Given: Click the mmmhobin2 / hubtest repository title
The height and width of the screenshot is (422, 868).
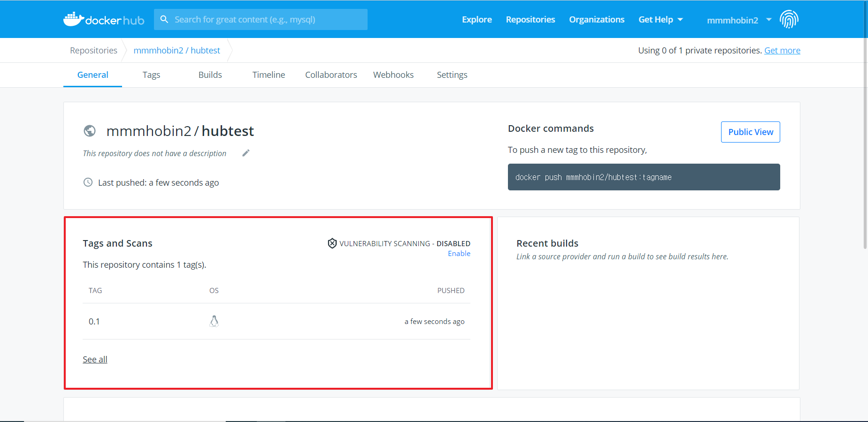Looking at the screenshot, I should tap(180, 131).
